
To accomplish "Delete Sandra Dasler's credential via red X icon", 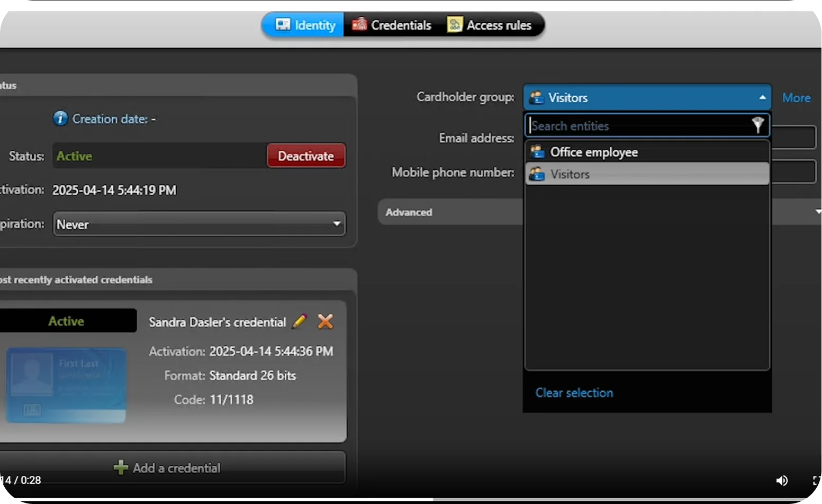I will [326, 321].
